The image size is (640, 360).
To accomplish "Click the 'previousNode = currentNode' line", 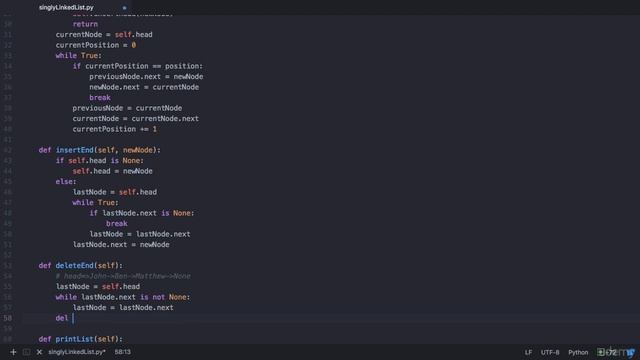I will (127, 108).
